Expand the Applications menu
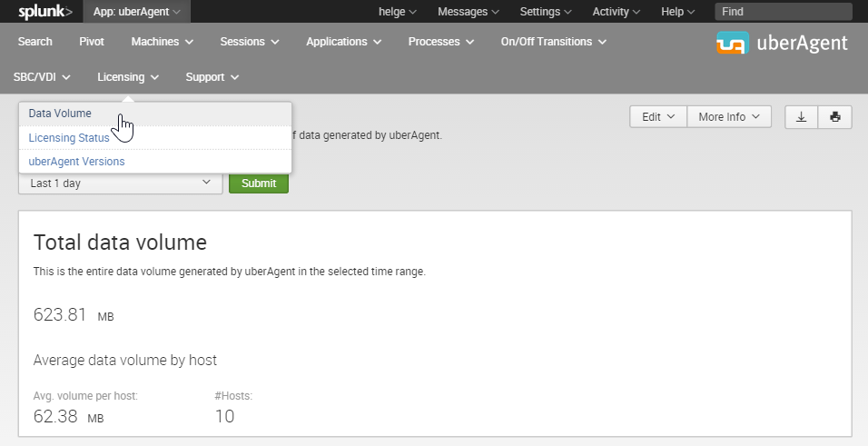 344,42
